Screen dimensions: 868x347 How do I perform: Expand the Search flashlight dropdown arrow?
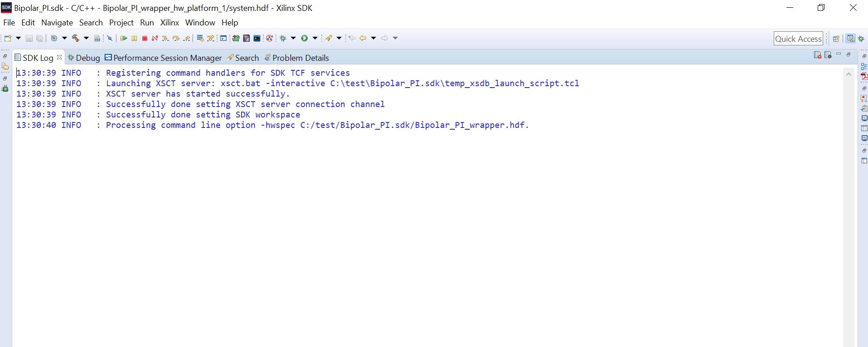click(x=339, y=39)
